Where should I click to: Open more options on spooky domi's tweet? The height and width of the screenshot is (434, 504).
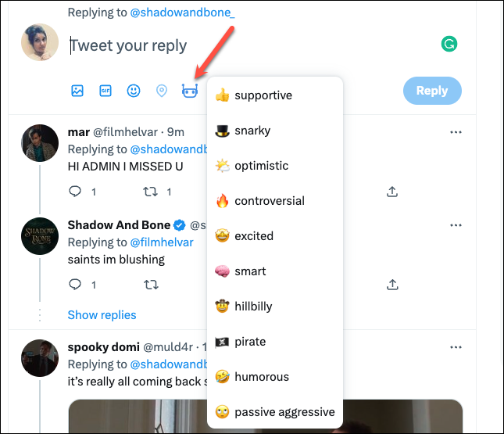[x=456, y=347]
